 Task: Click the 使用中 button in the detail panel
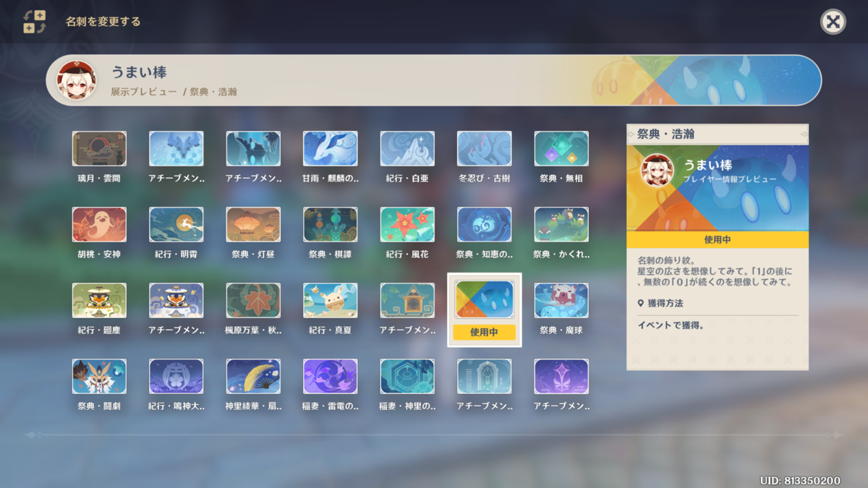718,239
